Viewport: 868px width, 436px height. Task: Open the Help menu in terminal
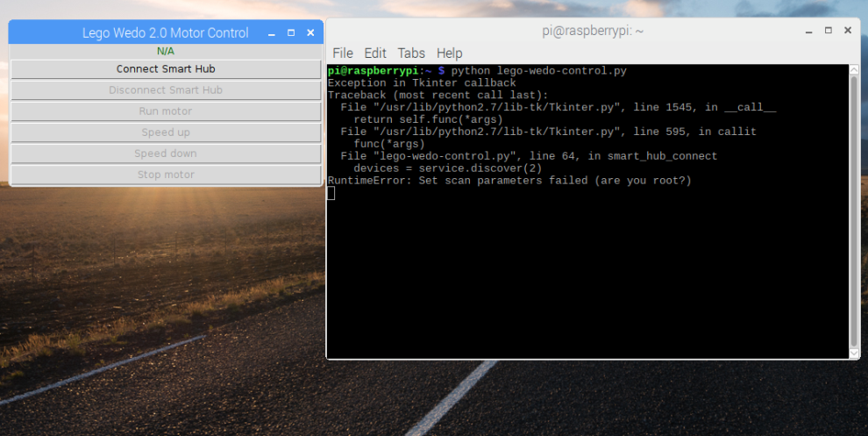click(449, 54)
